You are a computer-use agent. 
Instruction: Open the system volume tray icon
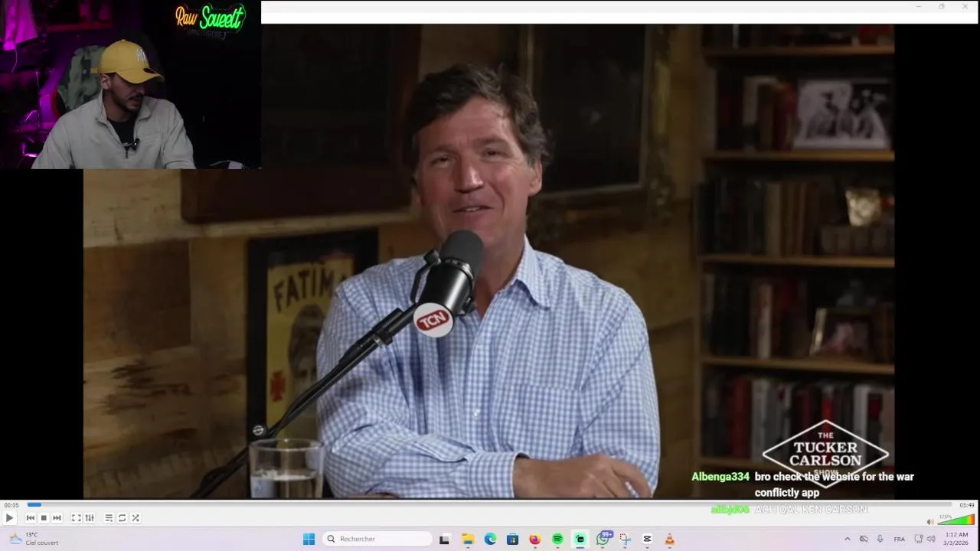[x=931, y=539]
